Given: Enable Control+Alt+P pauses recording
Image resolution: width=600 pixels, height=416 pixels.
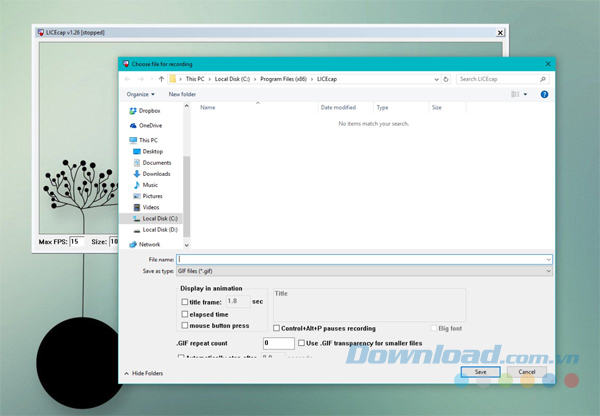Looking at the screenshot, I should (277, 328).
